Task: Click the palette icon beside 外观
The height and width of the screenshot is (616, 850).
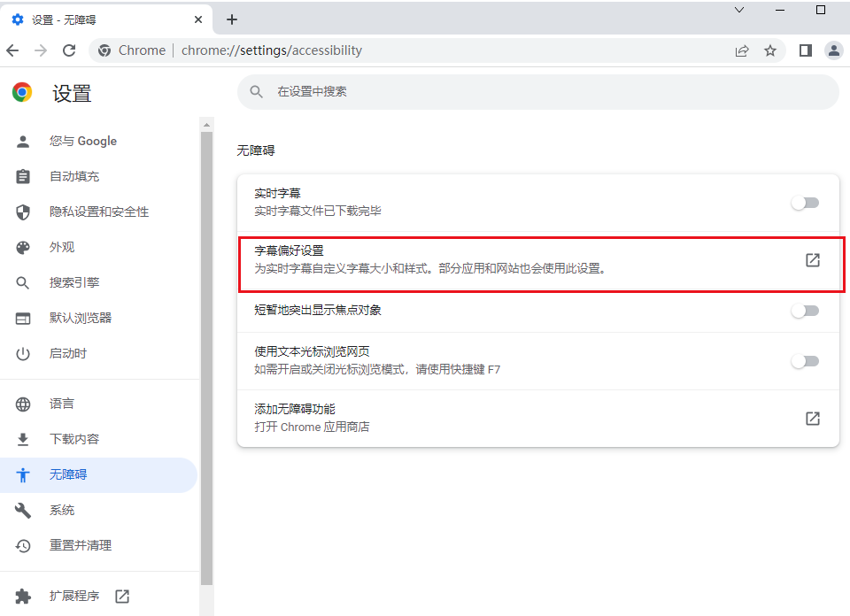Action: click(x=23, y=248)
